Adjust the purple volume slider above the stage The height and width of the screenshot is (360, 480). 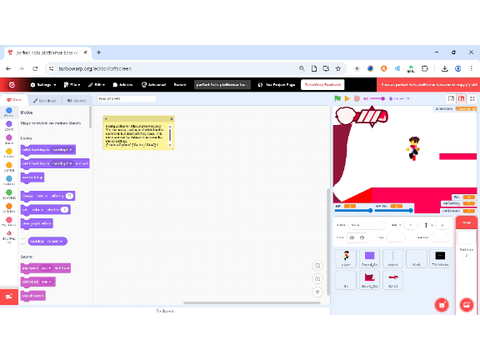pyautogui.click(x=377, y=99)
